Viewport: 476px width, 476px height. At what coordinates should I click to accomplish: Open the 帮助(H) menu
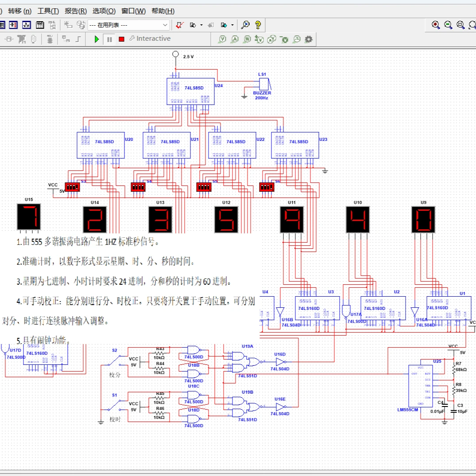coord(163,11)
